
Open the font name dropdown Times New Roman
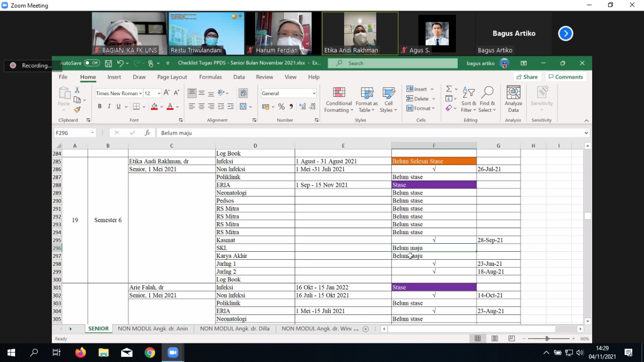tap(119, 93)
